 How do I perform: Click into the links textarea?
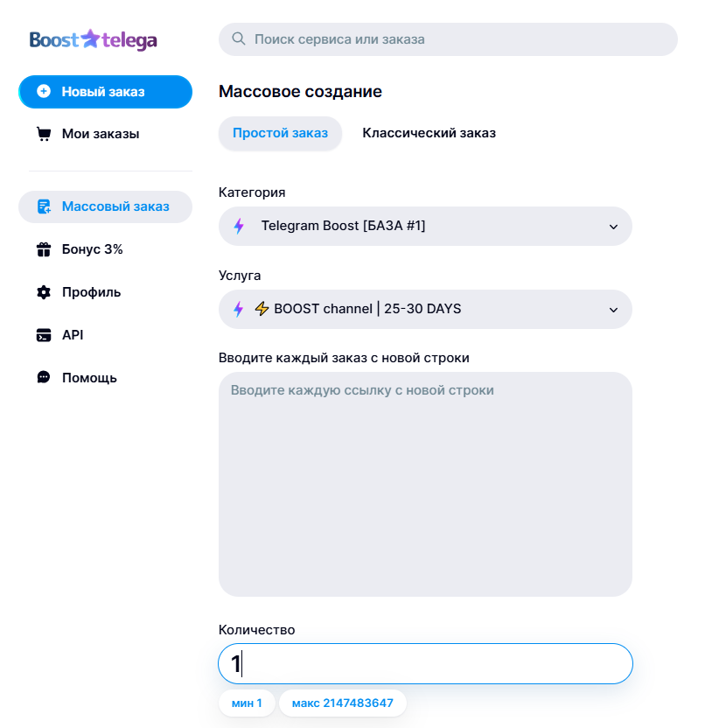click(425, 484)
